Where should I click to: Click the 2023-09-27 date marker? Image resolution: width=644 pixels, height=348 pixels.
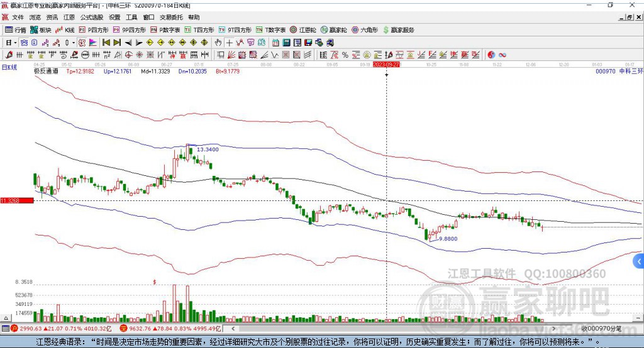[386, 65]
